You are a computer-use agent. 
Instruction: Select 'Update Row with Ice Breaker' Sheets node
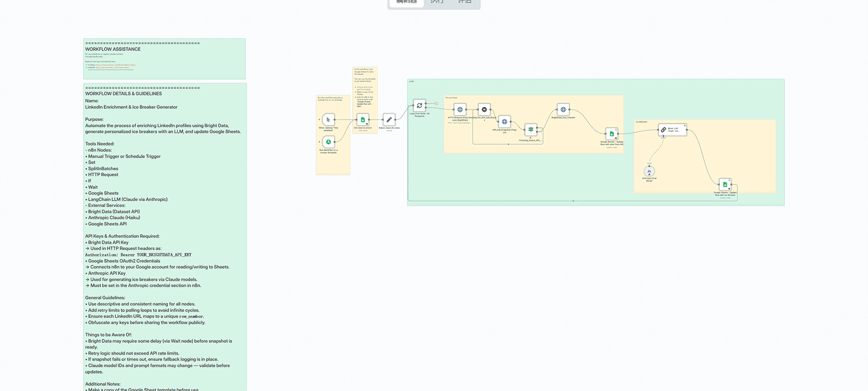(725, 185)
